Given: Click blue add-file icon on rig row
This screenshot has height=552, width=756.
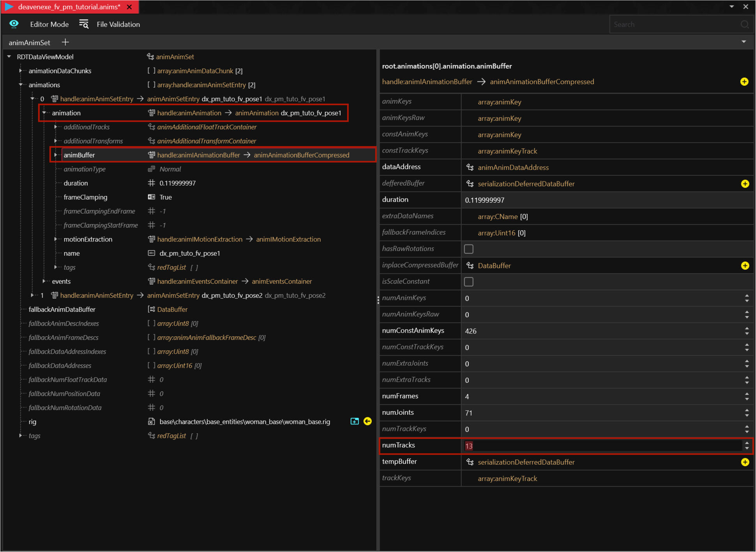Looking at the screenshot, I should coord(354,421).
